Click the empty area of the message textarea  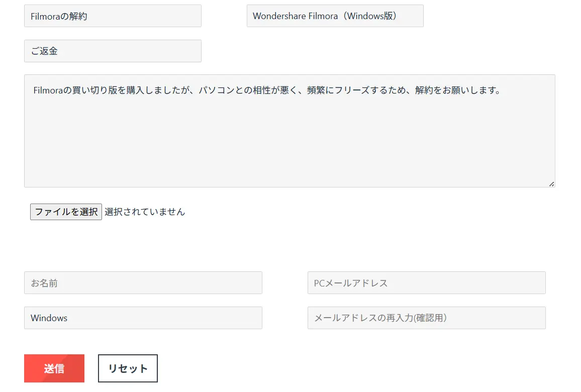pos(289,146)
